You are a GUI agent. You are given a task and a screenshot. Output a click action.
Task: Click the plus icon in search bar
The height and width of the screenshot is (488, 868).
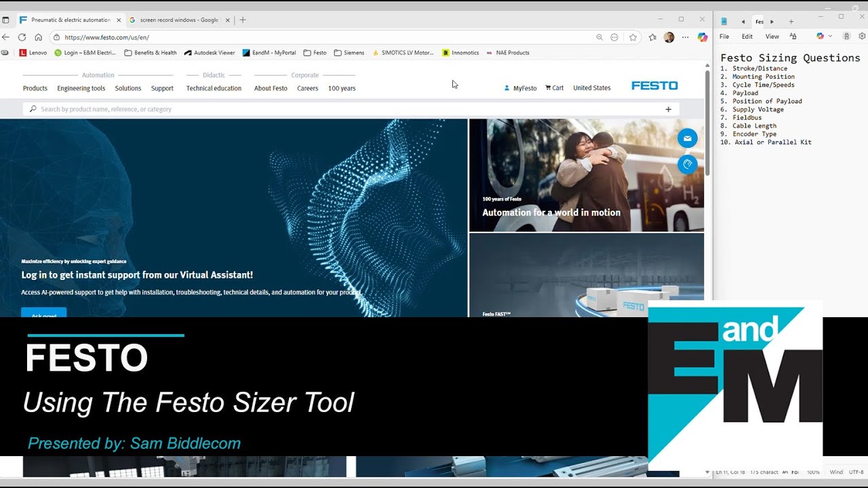pos(668,109)
